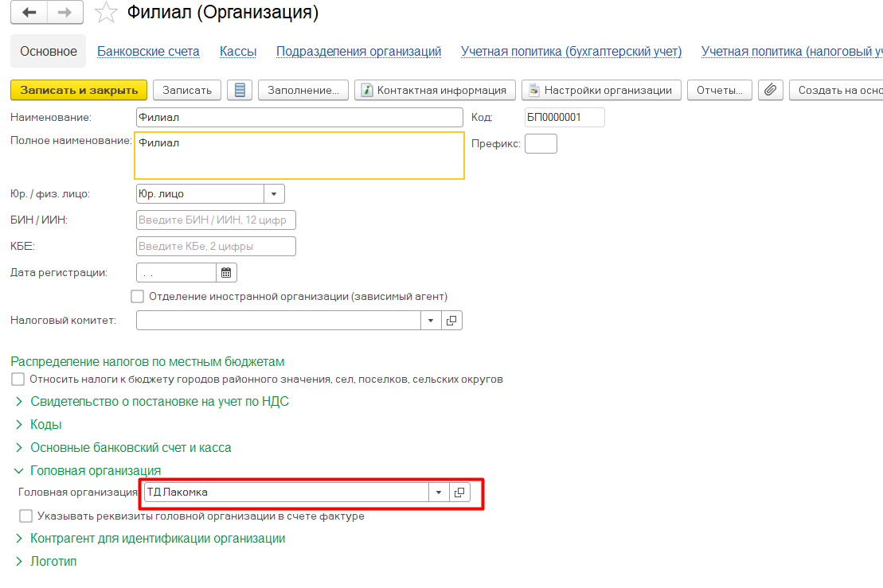883x588 pixels.
Task: Click Записать и закрыть button
Action: pos(79,90)
